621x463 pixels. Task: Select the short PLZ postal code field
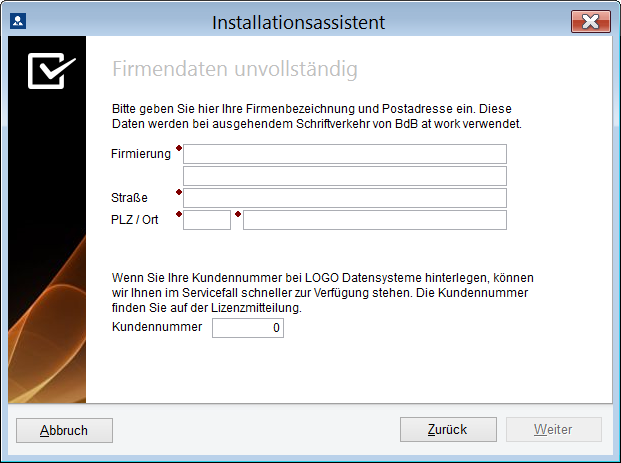point(207,220)
